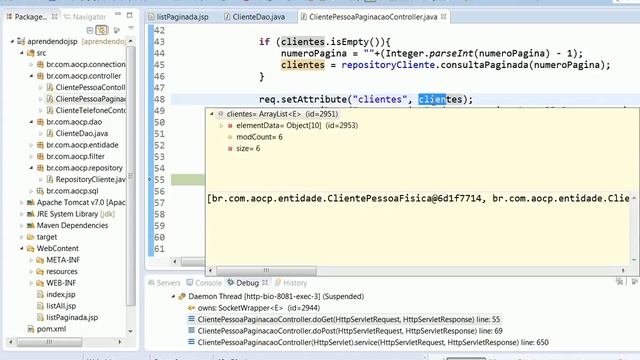The width and height of the screenshot is (640, 360).
Task: Select doPost stack frame line 69
Action: pos(350,331)
